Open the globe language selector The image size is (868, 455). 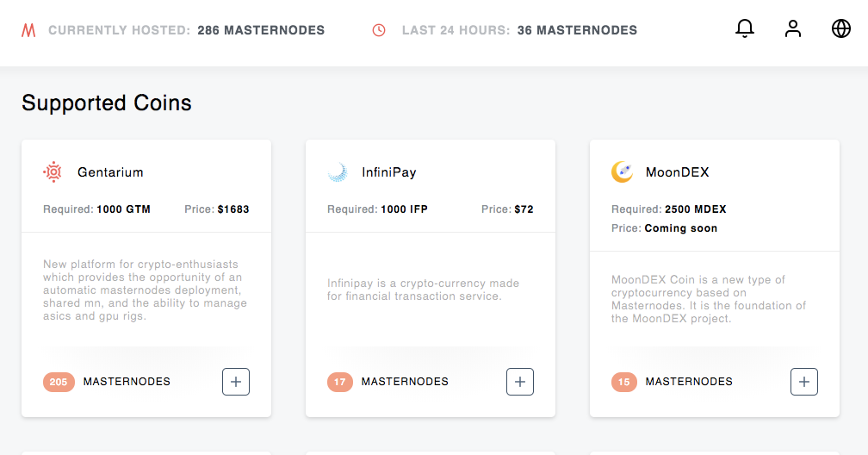coord(841,29)
